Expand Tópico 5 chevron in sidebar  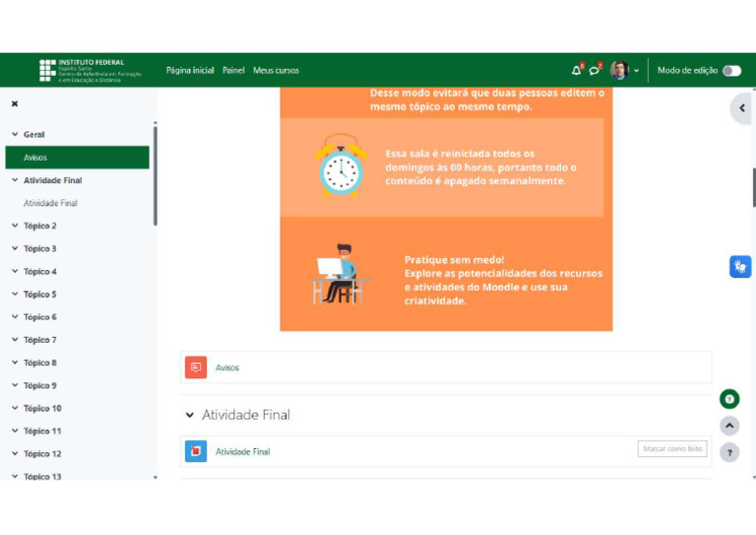15,294
